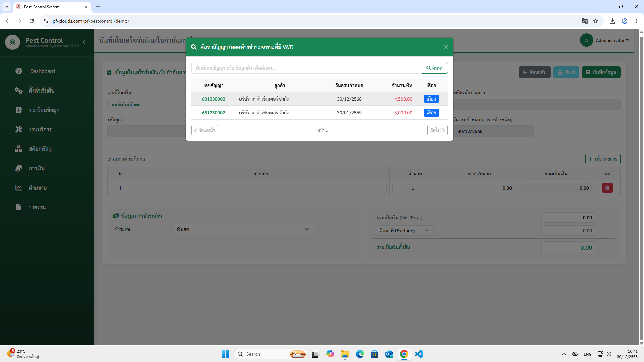Click the red trash delete icon

click(607, 188)
